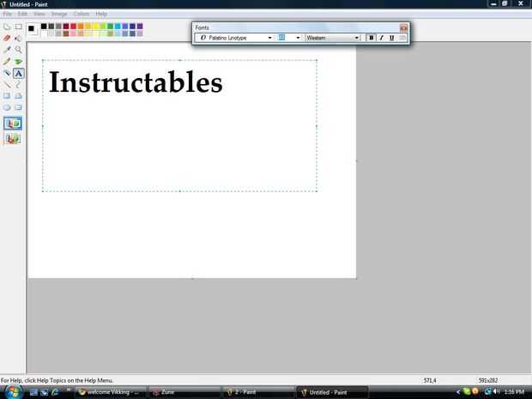Select the Ellipse shape tool

(7, 107)
